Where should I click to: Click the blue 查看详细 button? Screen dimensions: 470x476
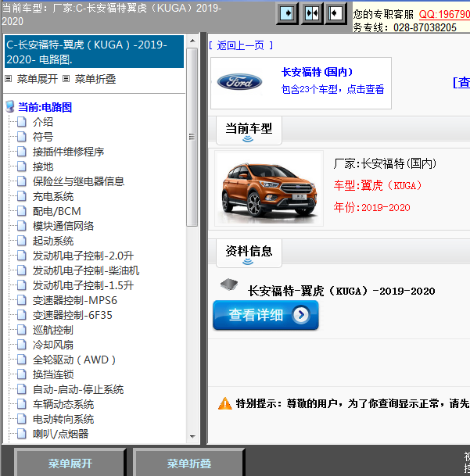pos(266,315)
